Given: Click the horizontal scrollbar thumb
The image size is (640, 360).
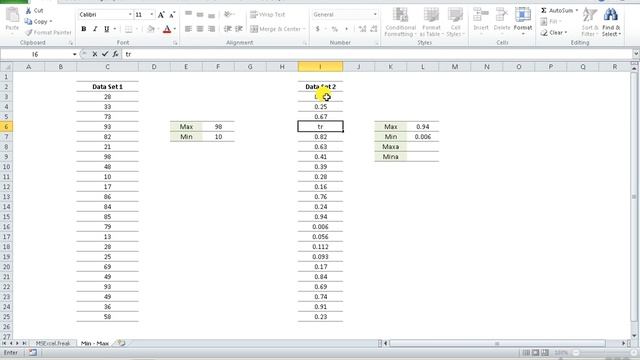Looking at the screenshot, I should point(497,343).
